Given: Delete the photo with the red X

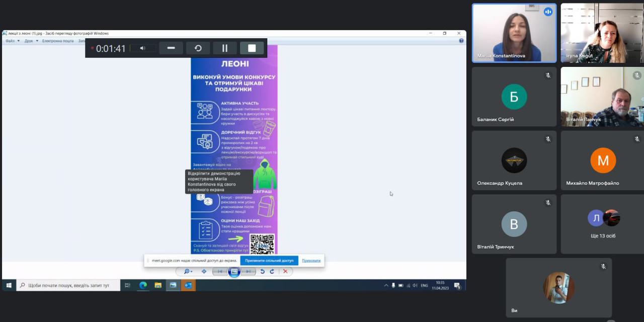Looking at the screenshot, I should point(285,271).
